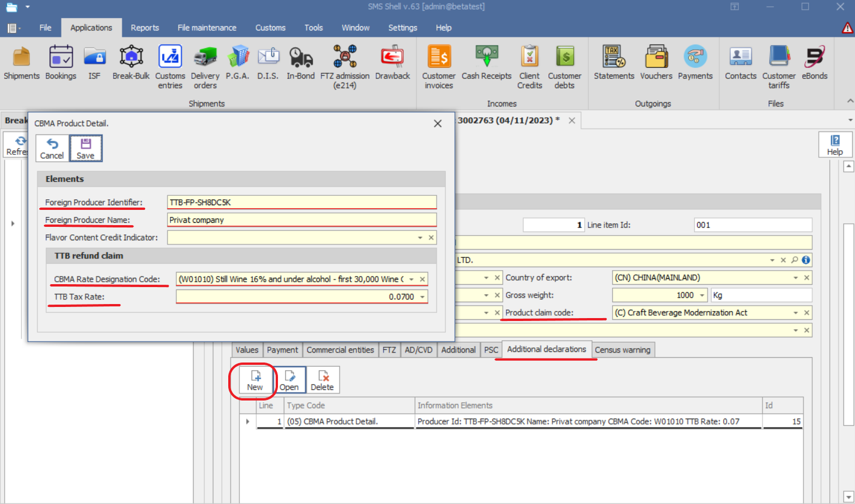The image size is (855, 504).
Task: Open Customer tariffs icon
Action: (779, 67)
